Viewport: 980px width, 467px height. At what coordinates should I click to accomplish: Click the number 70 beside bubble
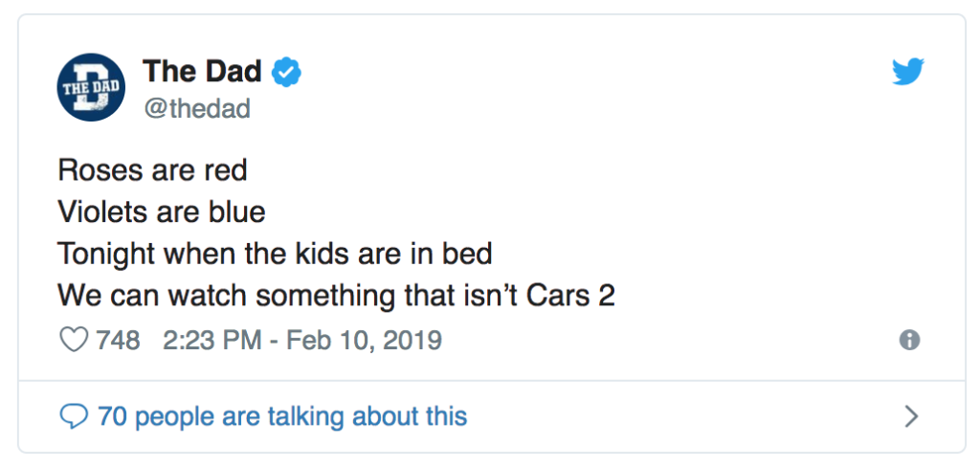click(113, 416)
